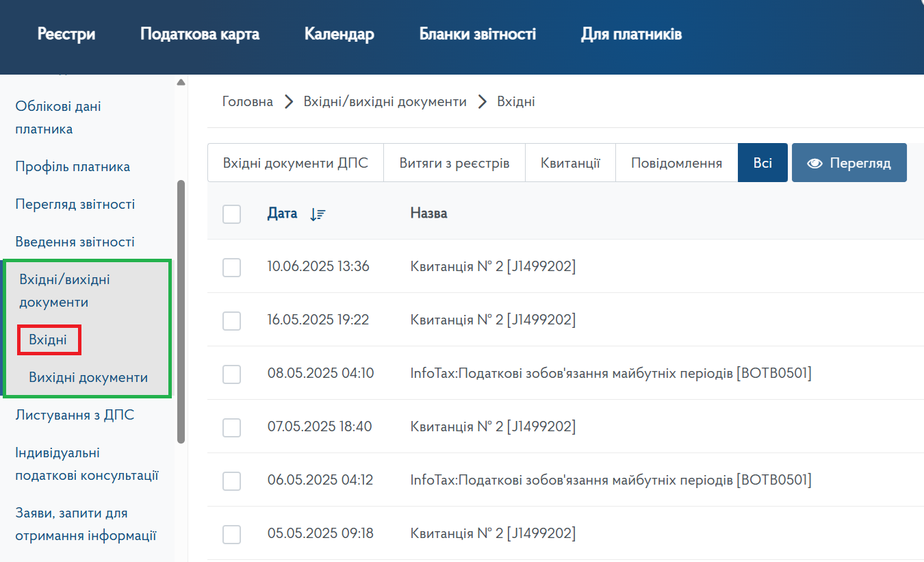Collapse the Вхідні/вихідні документи sidebar section

coord(64,291)
